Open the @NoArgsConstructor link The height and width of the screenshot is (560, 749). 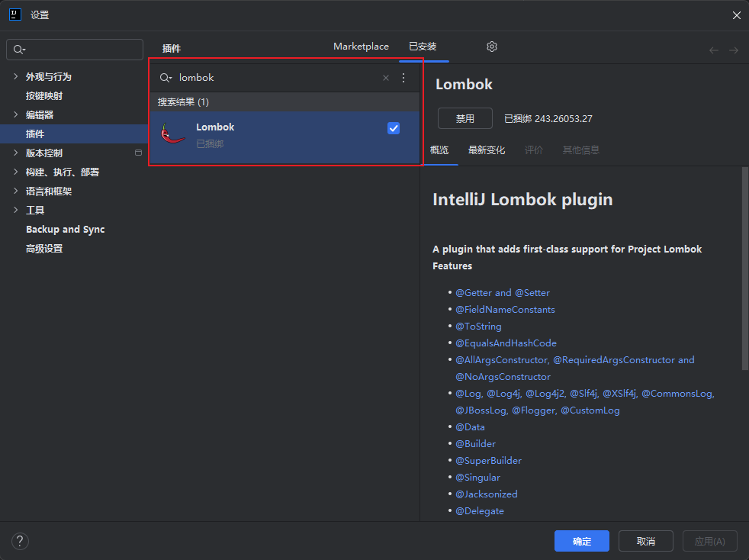click(503, 377)
